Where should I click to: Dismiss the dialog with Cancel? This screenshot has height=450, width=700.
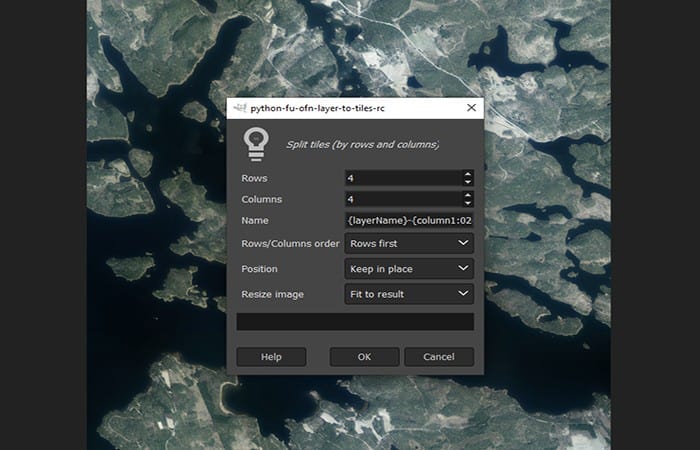point(439,357)
